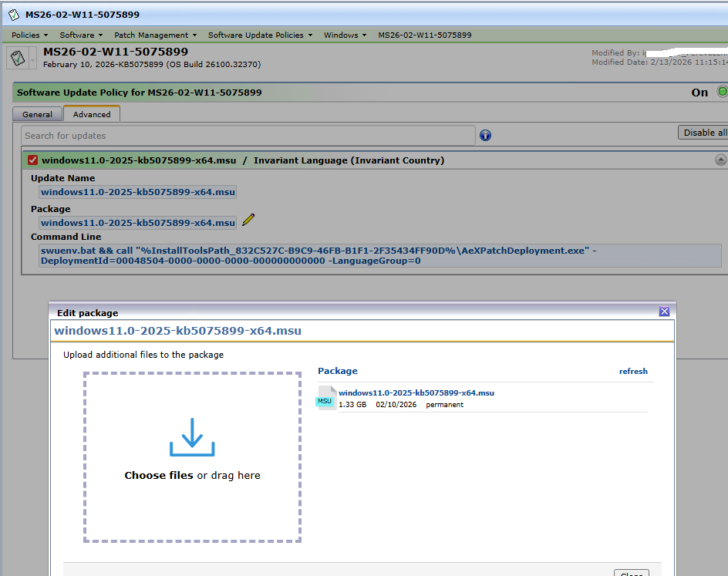Image resolution: width=728 pixels, height=576 pixels.
Task: Click the Disable all button
Action: click(x=703, y=133)
